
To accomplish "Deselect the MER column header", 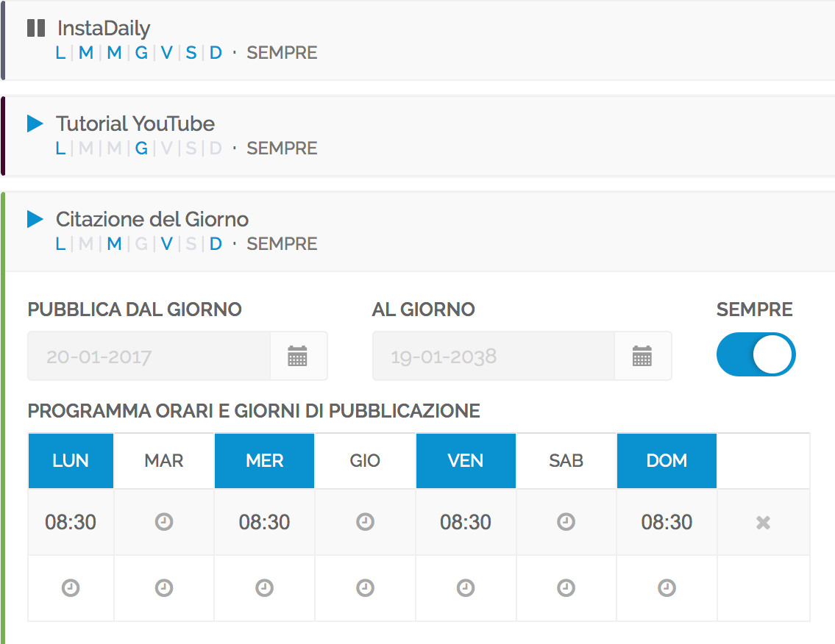I will tap(264, 460).
